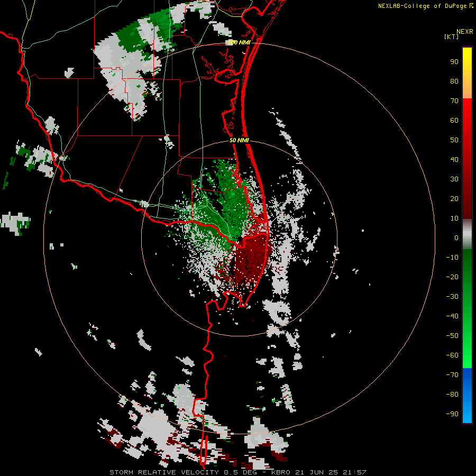Click the -10 value on velocity scale
The height and width of the screenshot is (476, 476).
(452, 258)
